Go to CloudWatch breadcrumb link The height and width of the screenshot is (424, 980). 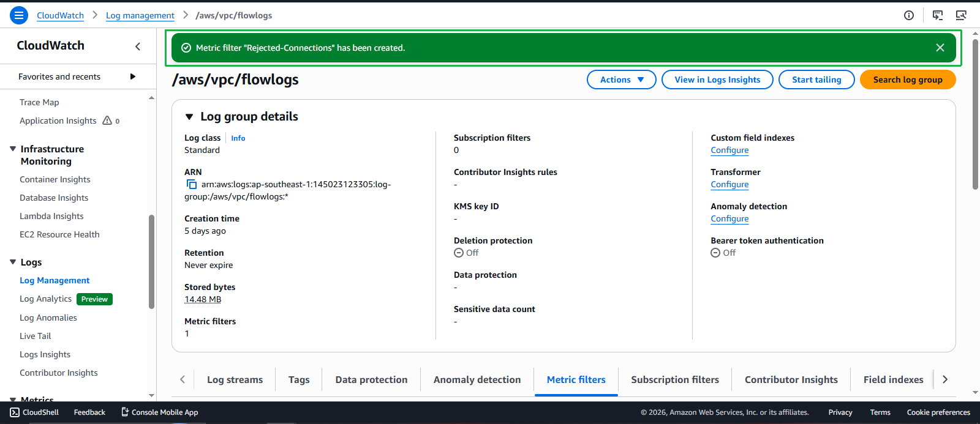pos(60,15)
